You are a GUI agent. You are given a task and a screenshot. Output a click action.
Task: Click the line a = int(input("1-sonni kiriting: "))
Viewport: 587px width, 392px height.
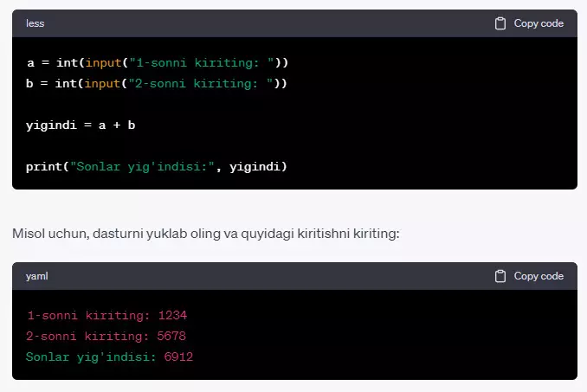tap(158, 63)
